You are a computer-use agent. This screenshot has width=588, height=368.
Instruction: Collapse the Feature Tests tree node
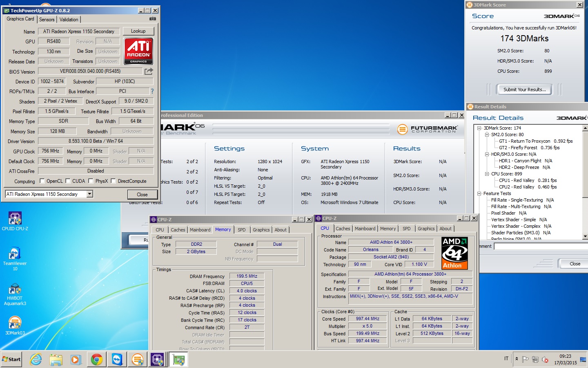(479, 193)
